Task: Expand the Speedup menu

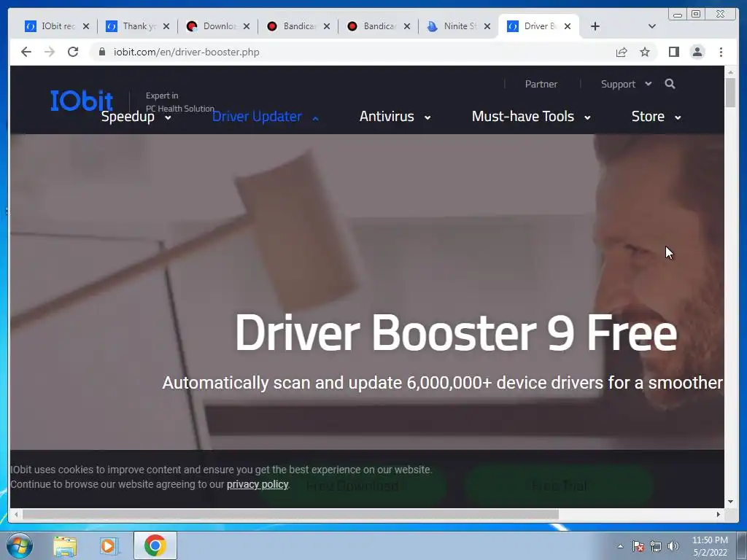Action: pos(136,117)
